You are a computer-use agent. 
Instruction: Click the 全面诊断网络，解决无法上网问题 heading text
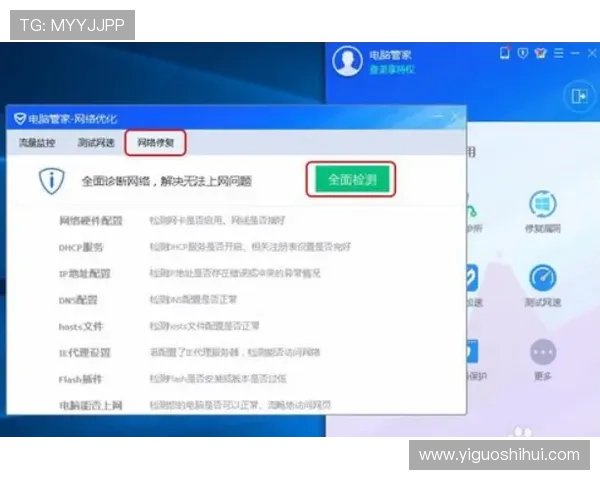click(166, 181)
